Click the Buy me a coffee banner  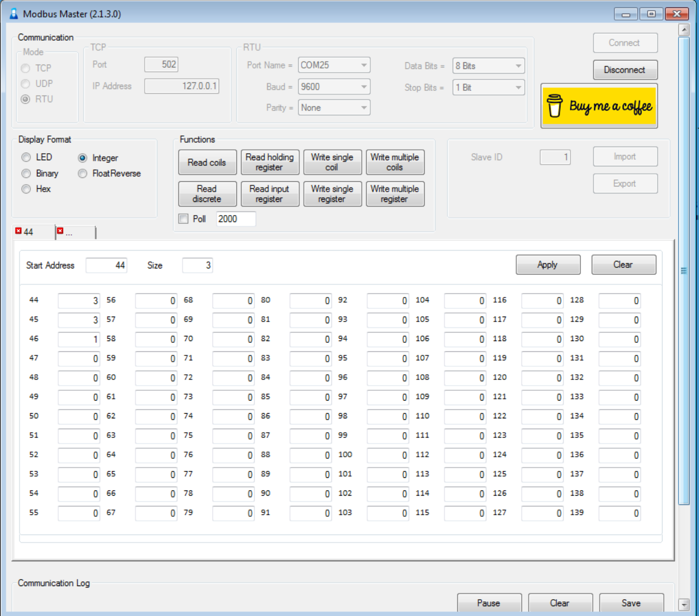599,106
